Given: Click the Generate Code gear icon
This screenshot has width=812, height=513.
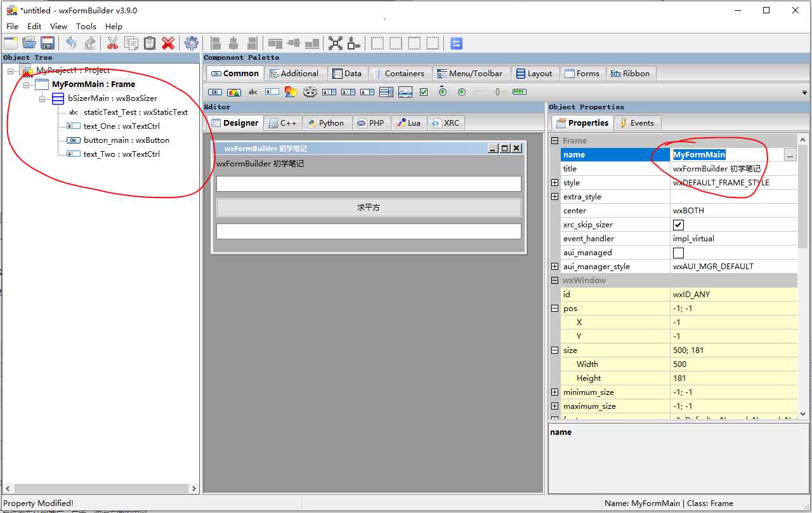Looking at the screenshot, I should [192, 43].
